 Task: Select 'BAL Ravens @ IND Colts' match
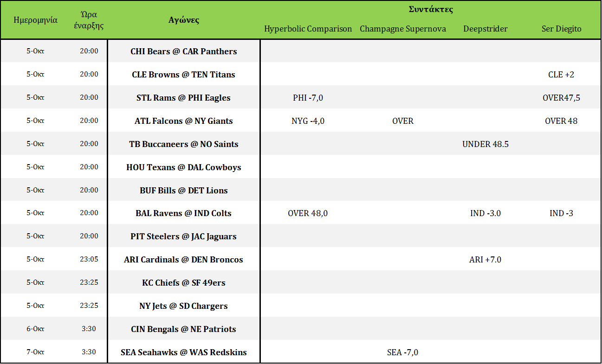pos(184,213)
